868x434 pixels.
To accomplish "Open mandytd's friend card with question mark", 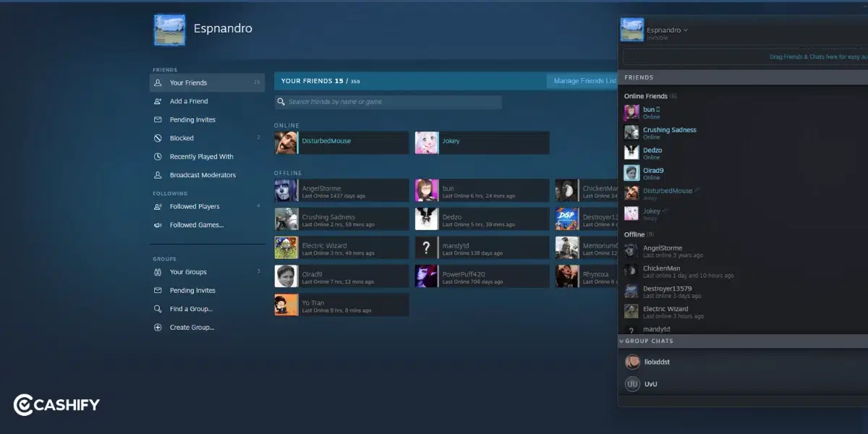I will pyautogui.click(x=482, y=248).
